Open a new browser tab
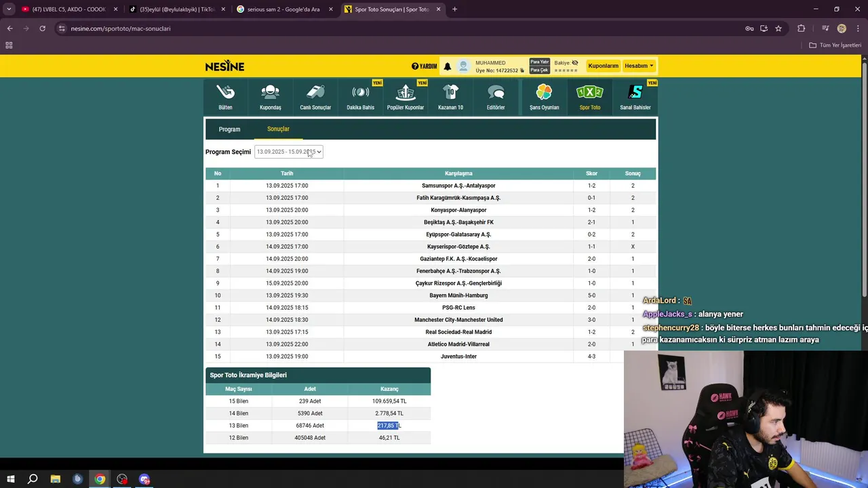 pyautogui.click(x=454, y=9)
